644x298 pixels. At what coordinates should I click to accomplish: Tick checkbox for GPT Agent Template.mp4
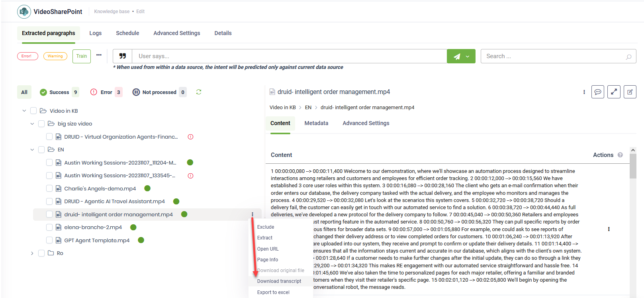pyautogui.click(x=49, y=240)
